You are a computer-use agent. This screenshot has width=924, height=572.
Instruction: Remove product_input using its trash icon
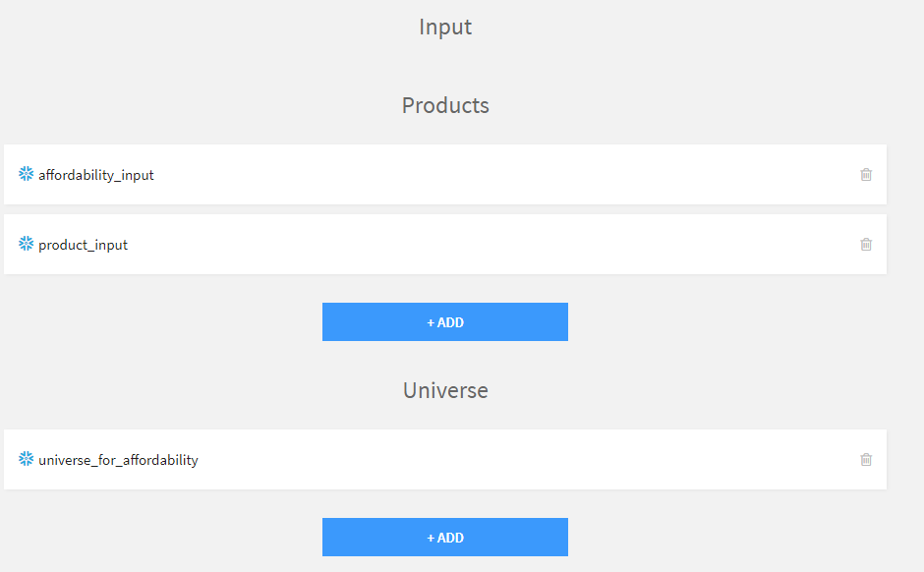pyautogui.click(x=866, y=245)
